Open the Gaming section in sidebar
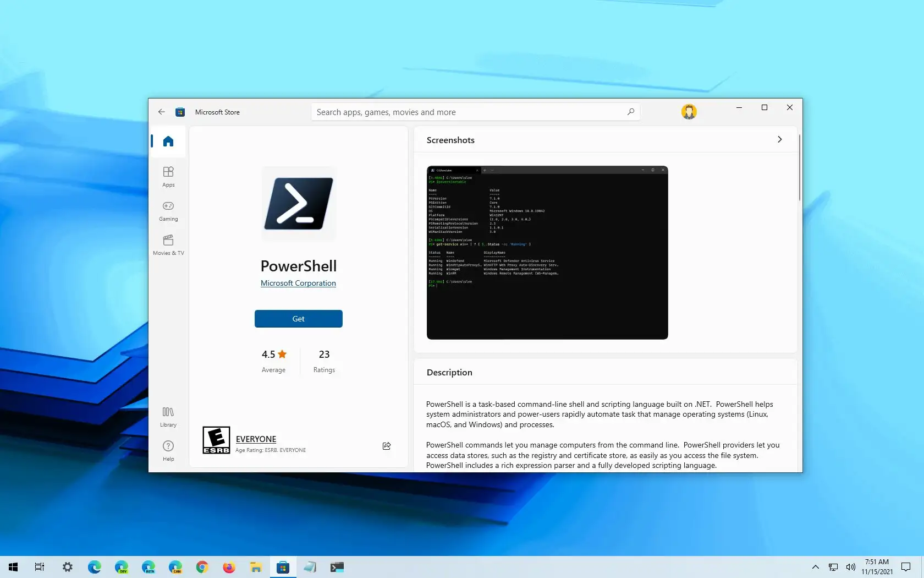 click(168, 211)
